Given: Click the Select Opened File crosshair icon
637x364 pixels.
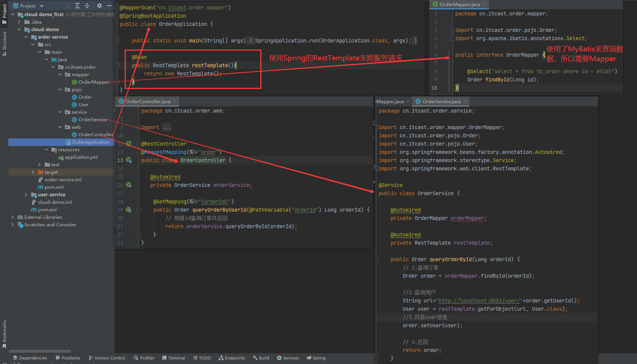Looking at the screenshot, I should point(68,6).
